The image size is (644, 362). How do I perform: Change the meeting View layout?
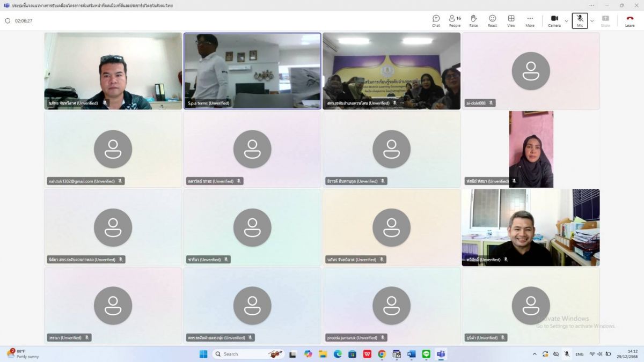click(x=511, y=20)
